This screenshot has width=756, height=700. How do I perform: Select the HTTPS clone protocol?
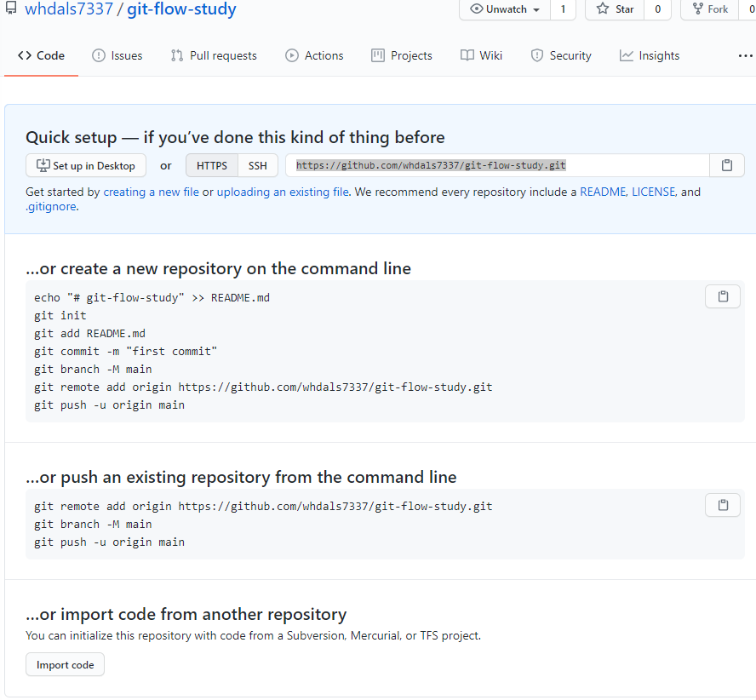(212, 165)
